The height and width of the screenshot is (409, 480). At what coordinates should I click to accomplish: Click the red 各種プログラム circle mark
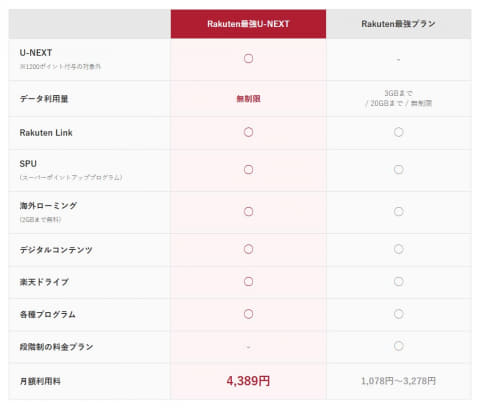(248, 314)
